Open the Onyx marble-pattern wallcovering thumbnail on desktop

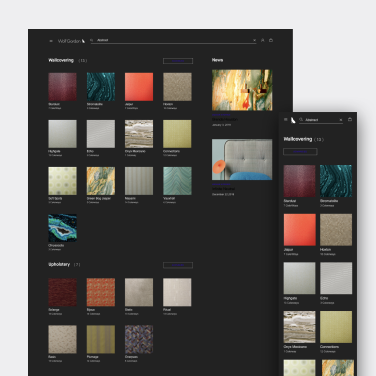(x=139, y=134)
